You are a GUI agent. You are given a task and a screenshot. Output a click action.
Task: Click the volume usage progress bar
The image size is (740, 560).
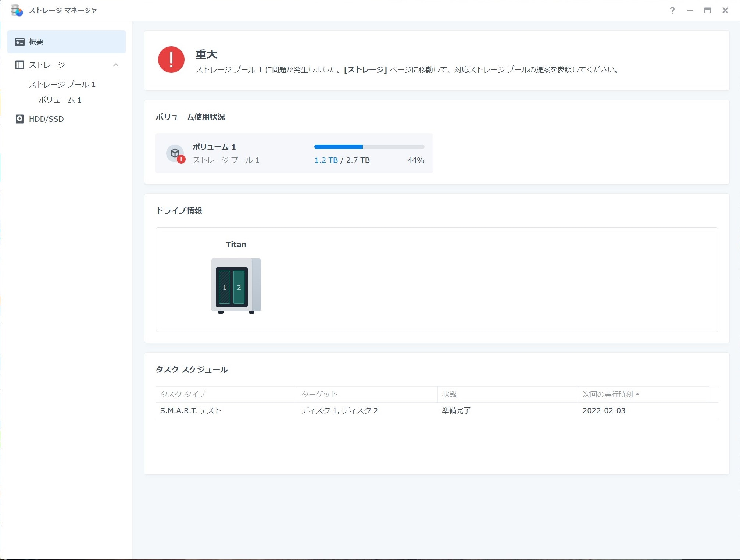[x=369, y=147]
